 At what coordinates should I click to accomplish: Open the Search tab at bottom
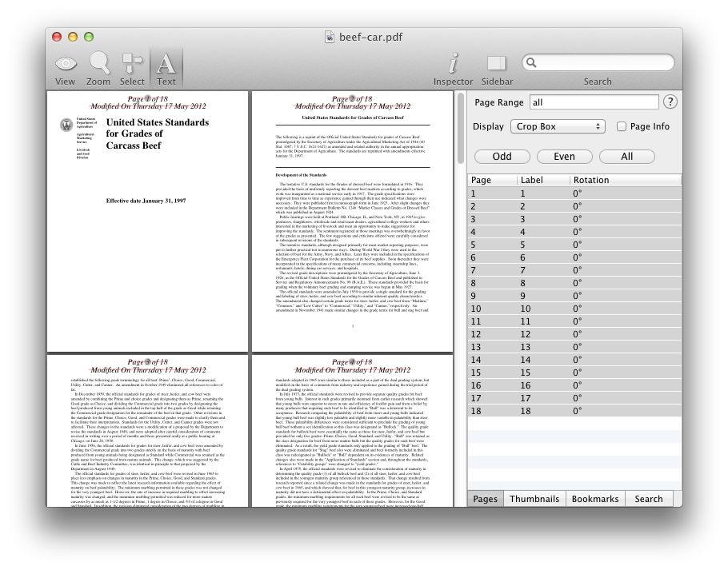click(x=649, y=499)
